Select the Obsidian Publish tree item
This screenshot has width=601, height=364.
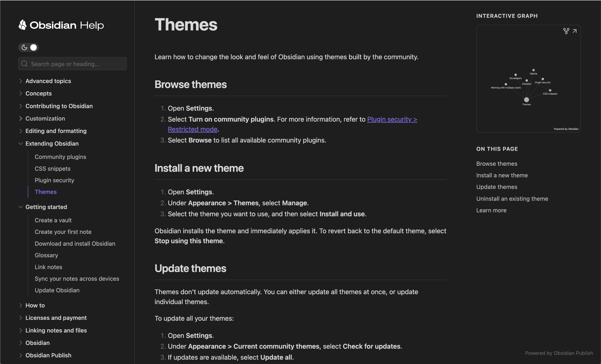coord(48,355)
